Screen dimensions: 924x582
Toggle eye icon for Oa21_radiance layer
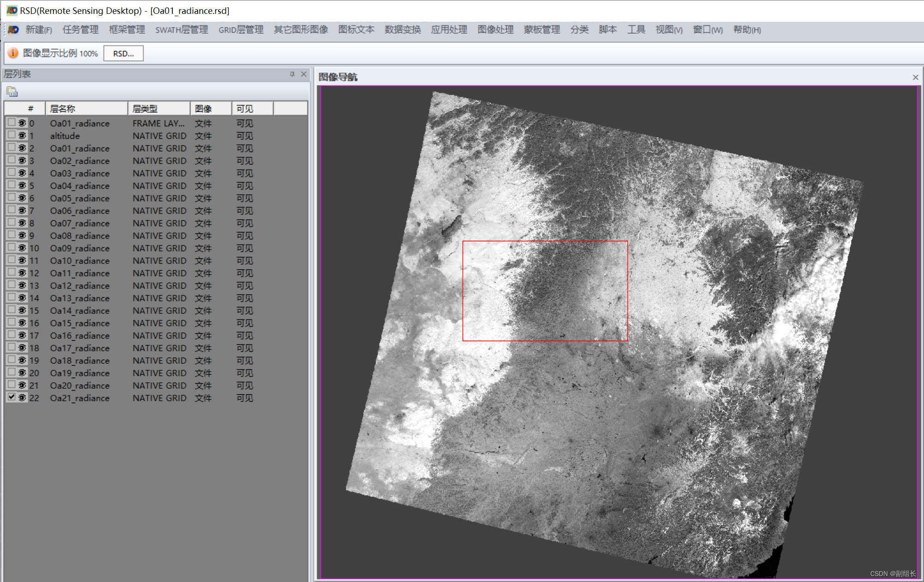tap(22, 398)
